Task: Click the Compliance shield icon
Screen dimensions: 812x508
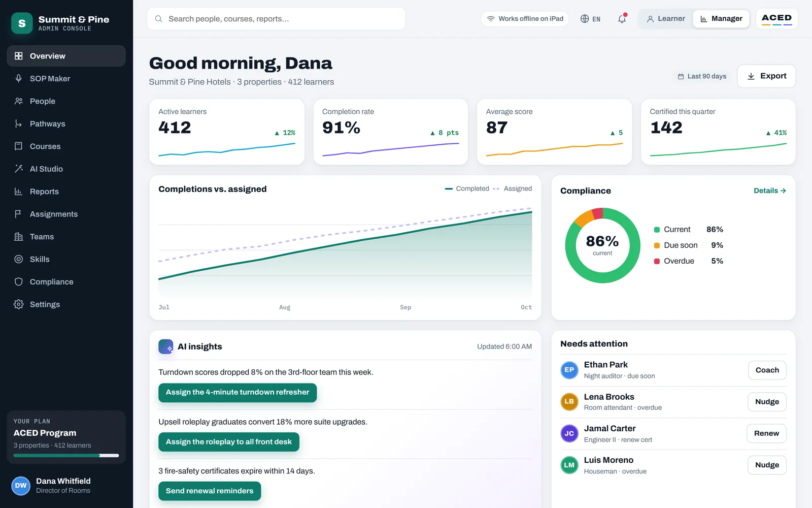Action: coord(19,282)
